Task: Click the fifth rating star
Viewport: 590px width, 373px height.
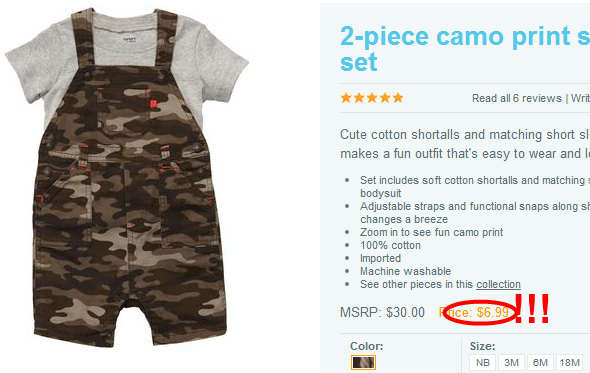Action: pos(398,98)
